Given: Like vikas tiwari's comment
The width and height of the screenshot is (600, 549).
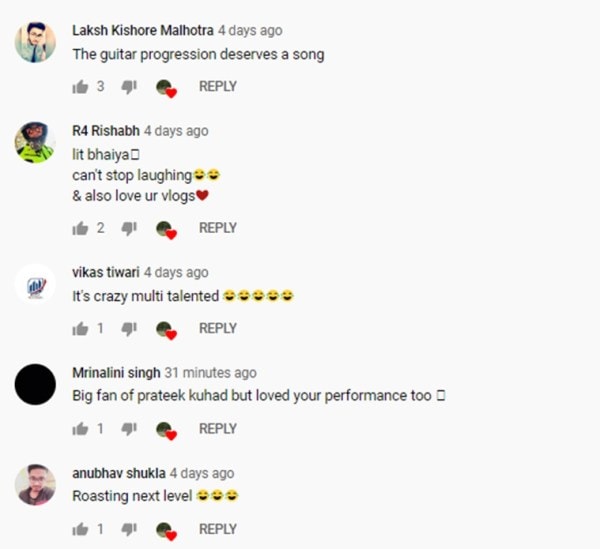Looking at the screenshot, I should coord(81,328).
